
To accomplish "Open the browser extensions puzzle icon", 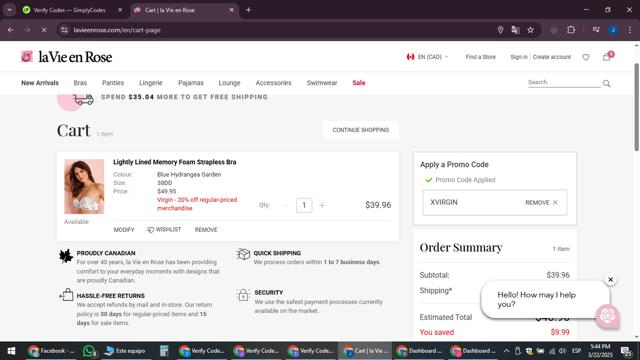I will point(571,30).
